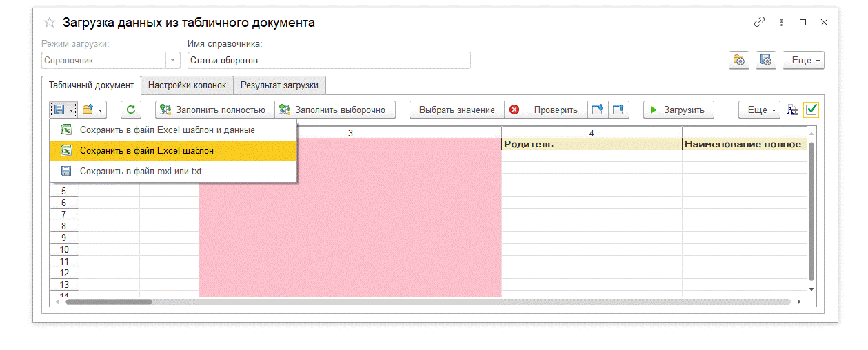The image size is (868, 350).
Task: Add to favorites with the star icon
Action: coord(50,22)
